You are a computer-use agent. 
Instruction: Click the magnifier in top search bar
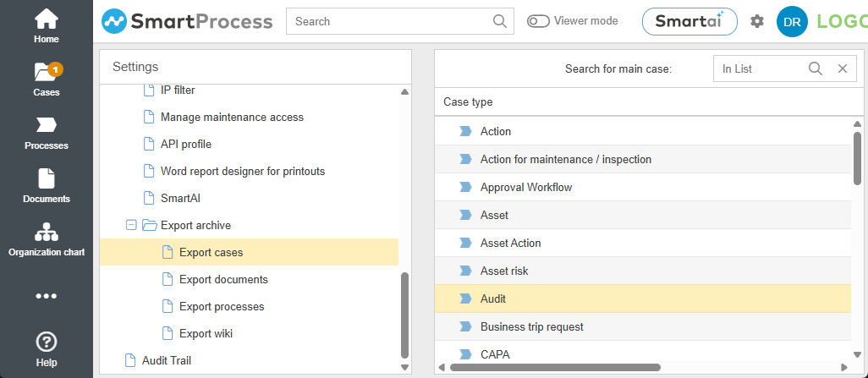pos(499,21)
